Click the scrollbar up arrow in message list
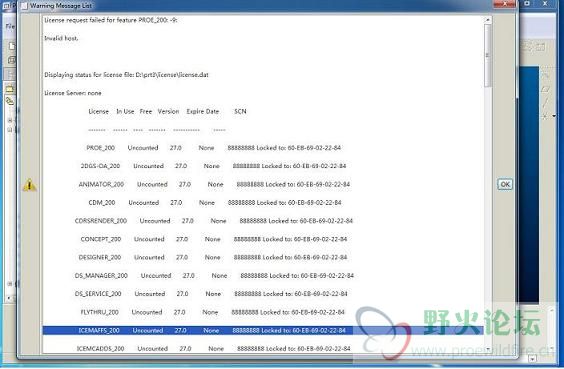Screen dimensions: 564x369 (x=487, y=20)
